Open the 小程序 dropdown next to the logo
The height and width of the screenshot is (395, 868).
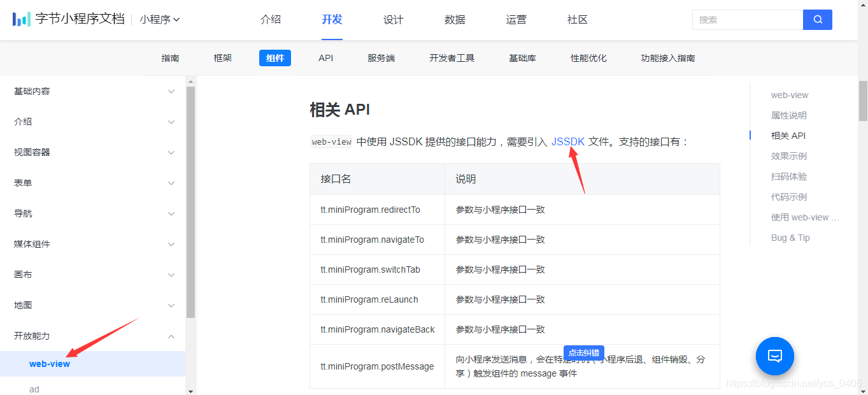159,20
